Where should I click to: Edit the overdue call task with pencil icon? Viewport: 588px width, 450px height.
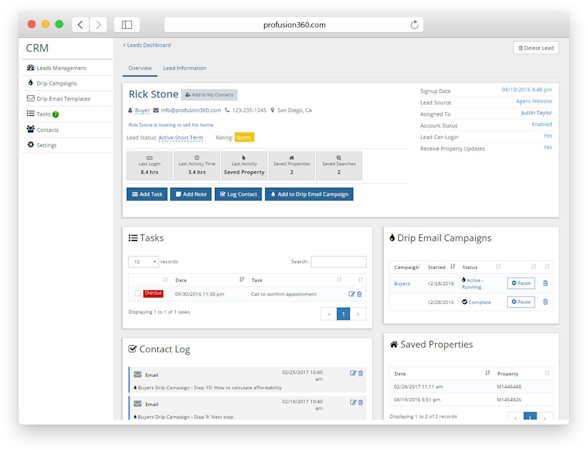[351, 294]
